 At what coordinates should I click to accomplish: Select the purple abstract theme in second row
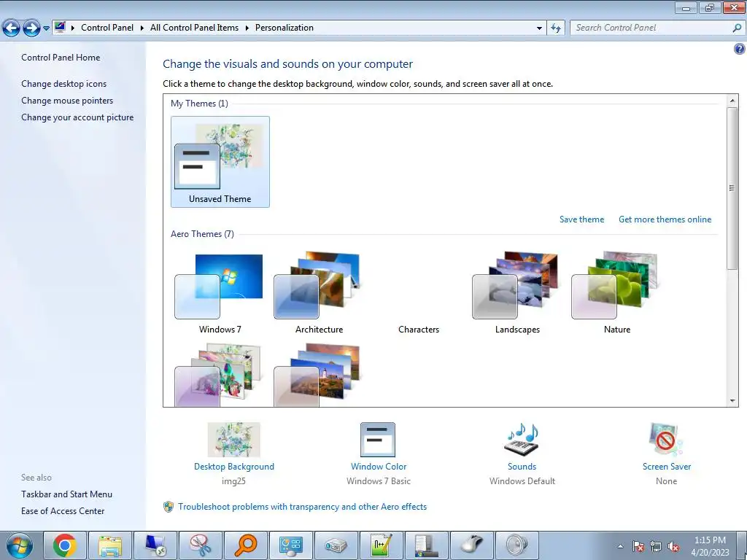pyautogui.click(x=217, y=376)
